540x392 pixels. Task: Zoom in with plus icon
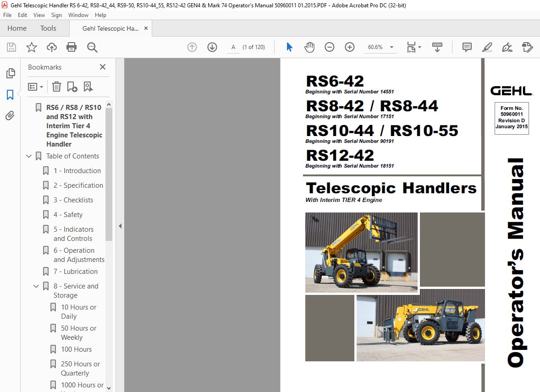[x=350, y=47]
